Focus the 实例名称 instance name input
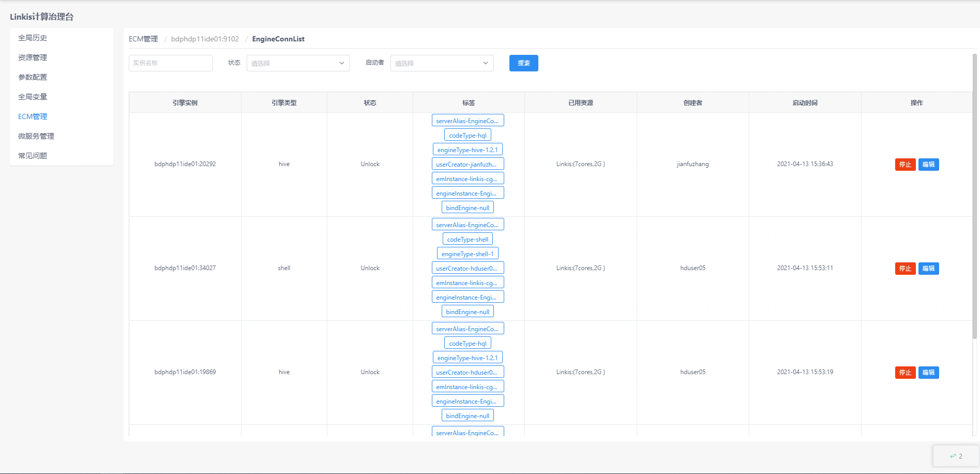Viewport: 980px width, 474px height. pos(170,63)
